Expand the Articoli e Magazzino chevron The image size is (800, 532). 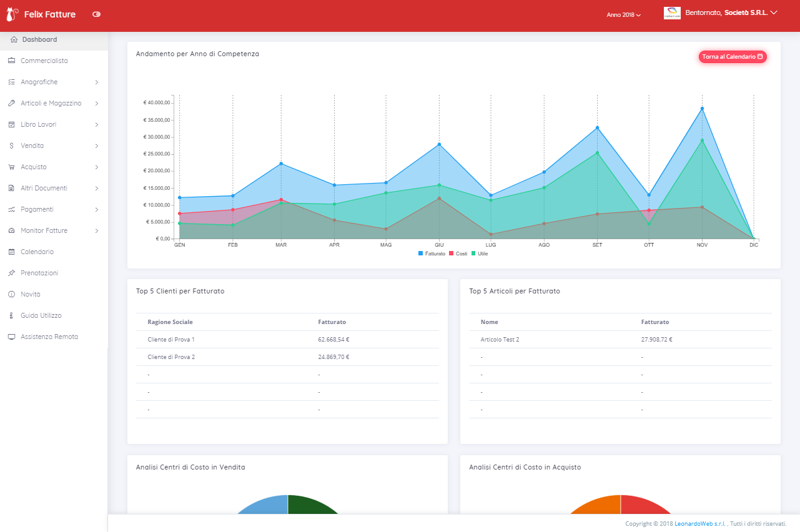(x=97, y=104)
